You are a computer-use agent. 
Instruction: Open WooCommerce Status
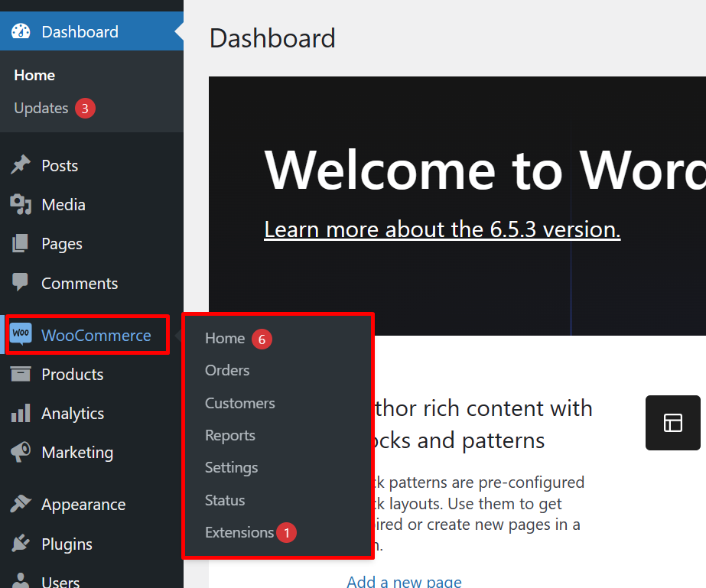(225, 500)
